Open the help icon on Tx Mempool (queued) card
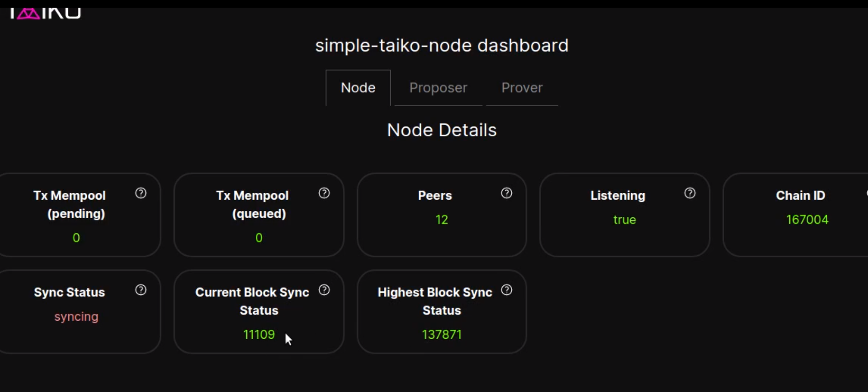 (x=324, y=193)
